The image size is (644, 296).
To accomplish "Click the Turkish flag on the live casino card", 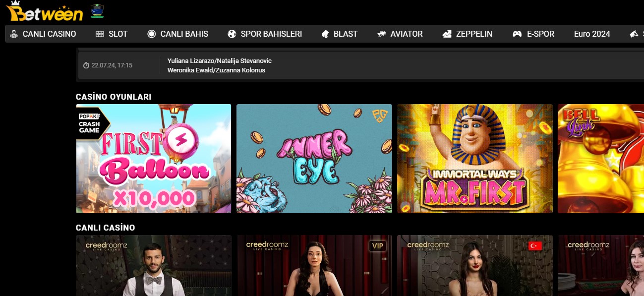I will coord(535,246).
